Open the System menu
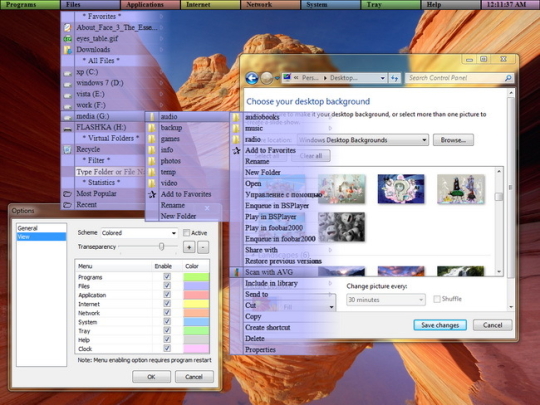The width and height of the screenshot is (540, 405). [x=331, y=4]
